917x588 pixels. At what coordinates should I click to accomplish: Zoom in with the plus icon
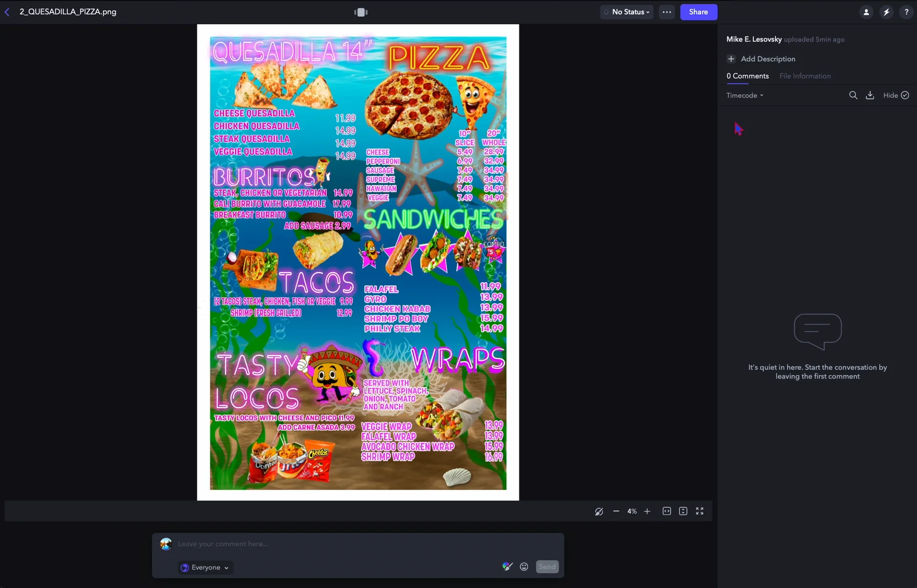pyautogui.click(x=647, y=511)
